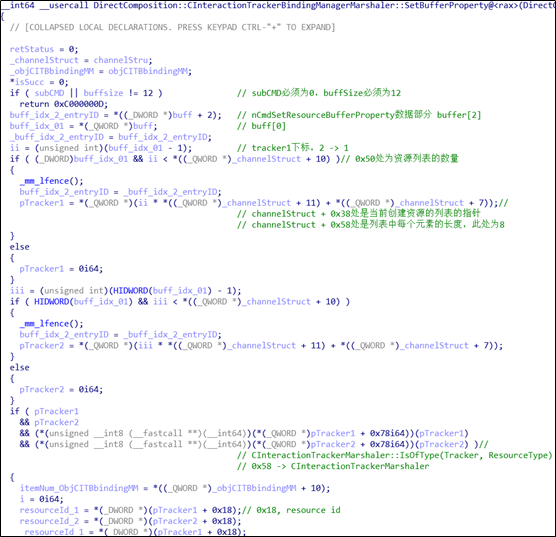Image resolution: width=556 pixels, height=537 pixels.
Task: Select the comment 'tracker1下标, 2 -> 1'
Action: [x=293, y=148]
